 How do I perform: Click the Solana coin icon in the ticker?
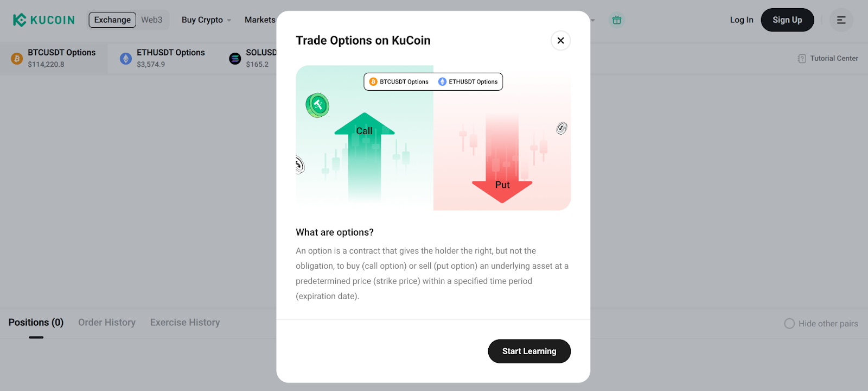pos(234,58)
